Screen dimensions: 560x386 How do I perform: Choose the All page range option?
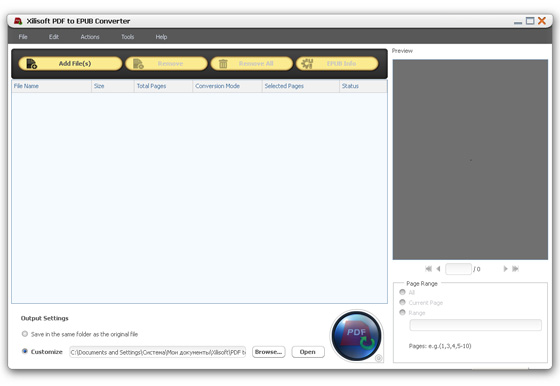point(402,292)
